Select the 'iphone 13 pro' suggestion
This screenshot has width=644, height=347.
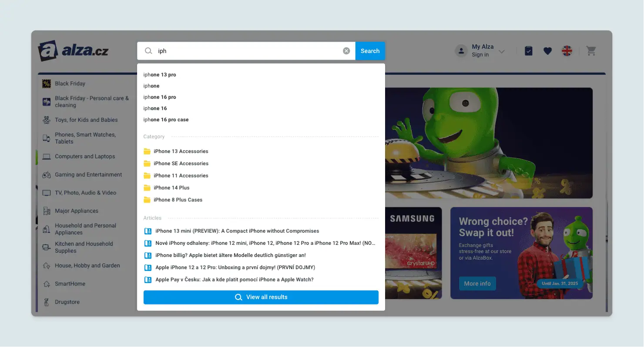point(160,75)
